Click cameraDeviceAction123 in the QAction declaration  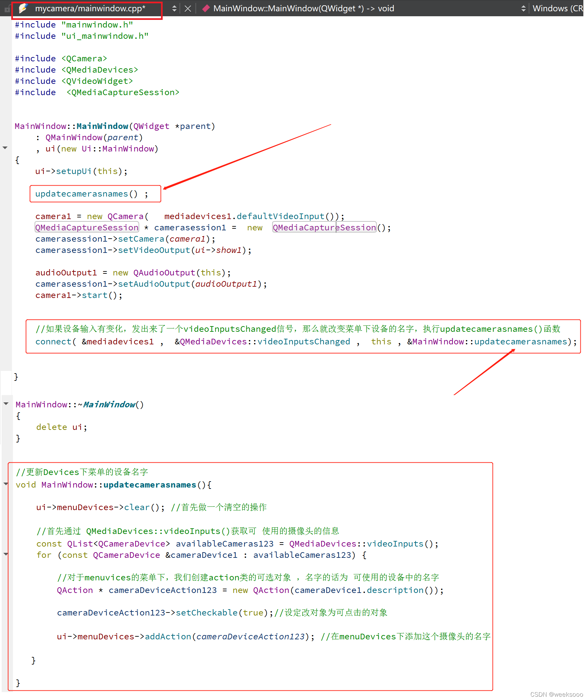(x=163, y=590)
